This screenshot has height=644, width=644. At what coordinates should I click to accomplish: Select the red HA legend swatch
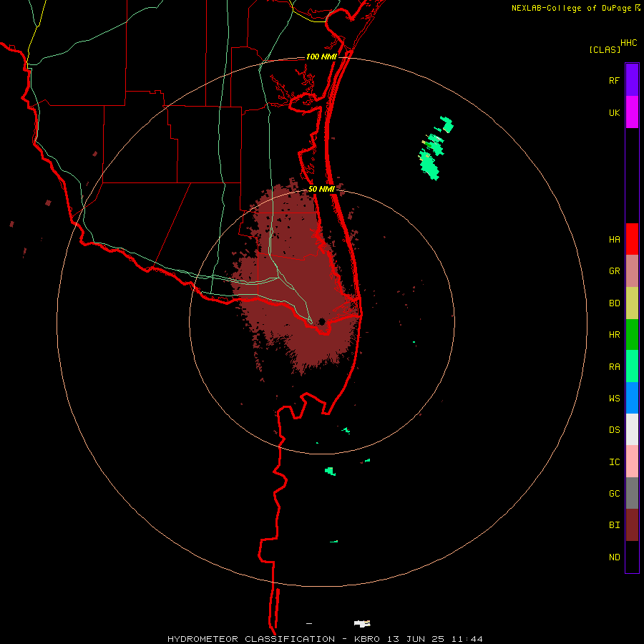[632, 239]
